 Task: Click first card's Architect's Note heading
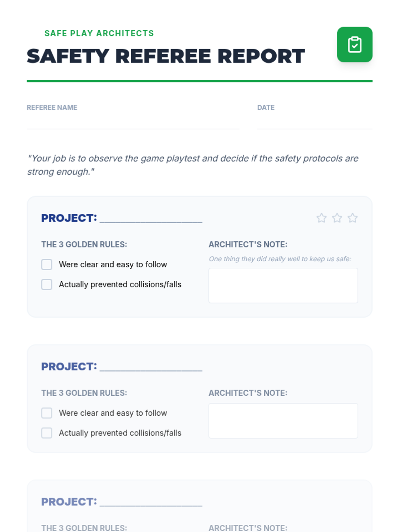click(x=248, y=244)
